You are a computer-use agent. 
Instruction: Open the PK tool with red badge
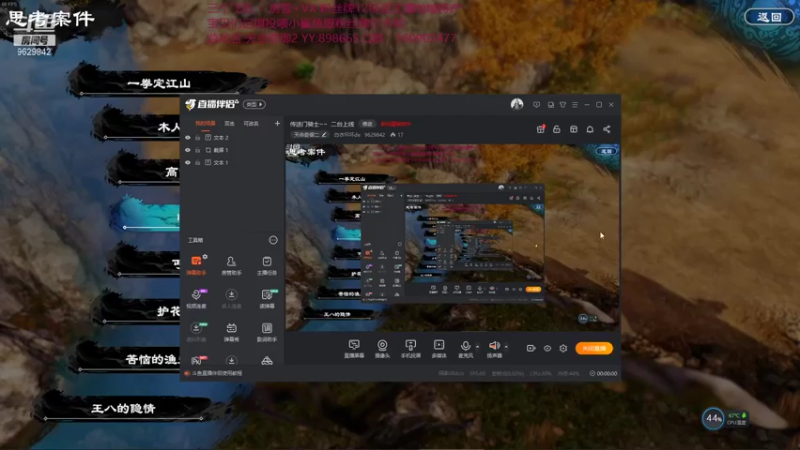[197, 360]
